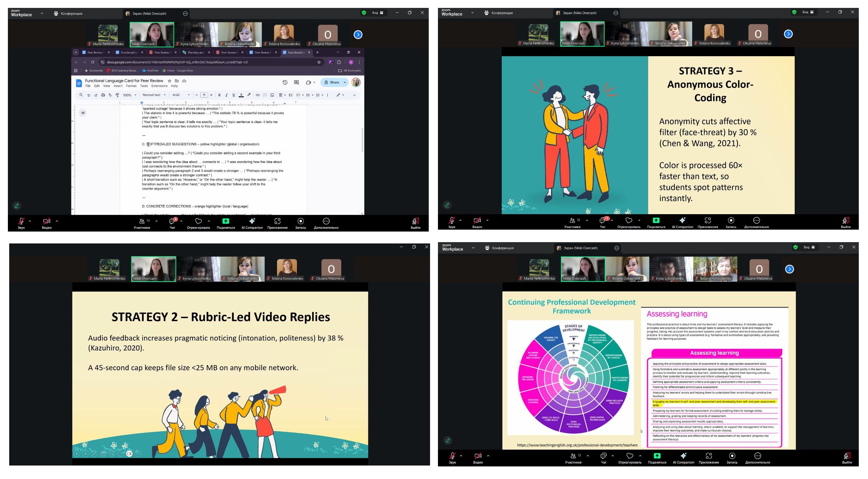Toggle underline formatting in Docs toolbar
The image size is (868, 479).
pyautogui.click(x=233, y=95)
